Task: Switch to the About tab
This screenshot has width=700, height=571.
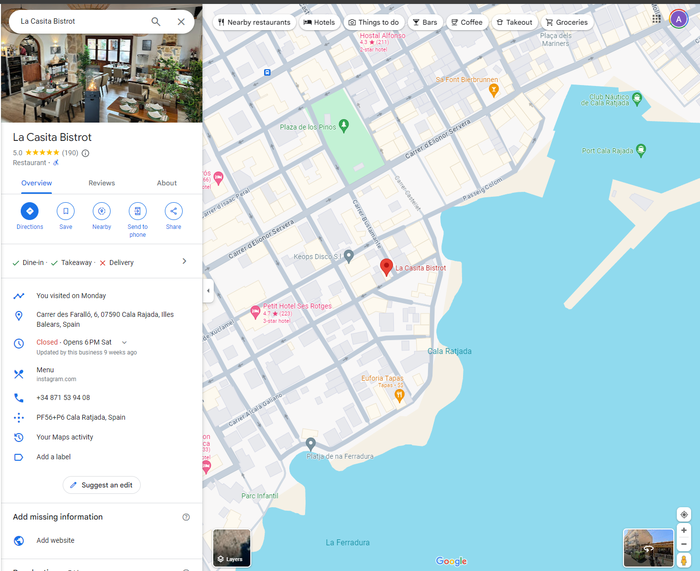Action: coord(167,183)
